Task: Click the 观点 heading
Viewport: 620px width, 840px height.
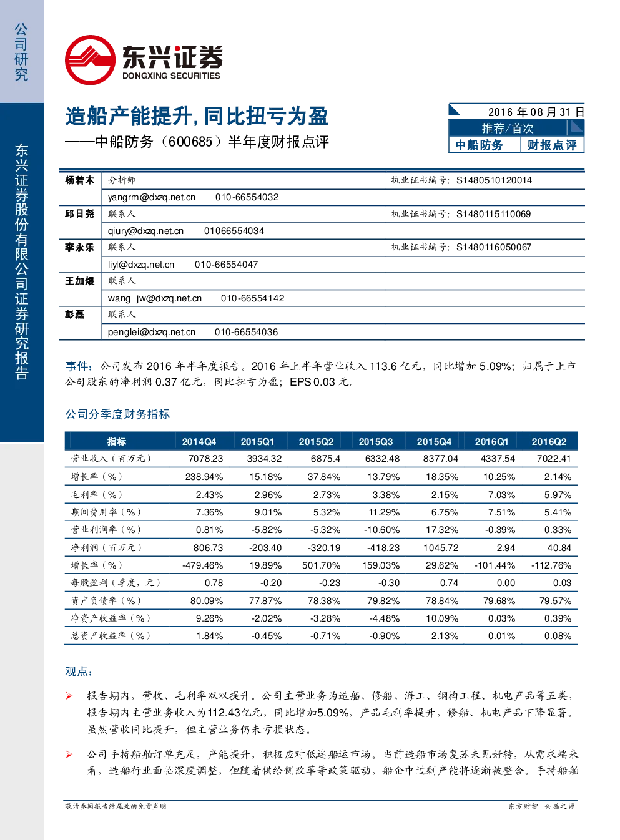Action: [79, 672]
